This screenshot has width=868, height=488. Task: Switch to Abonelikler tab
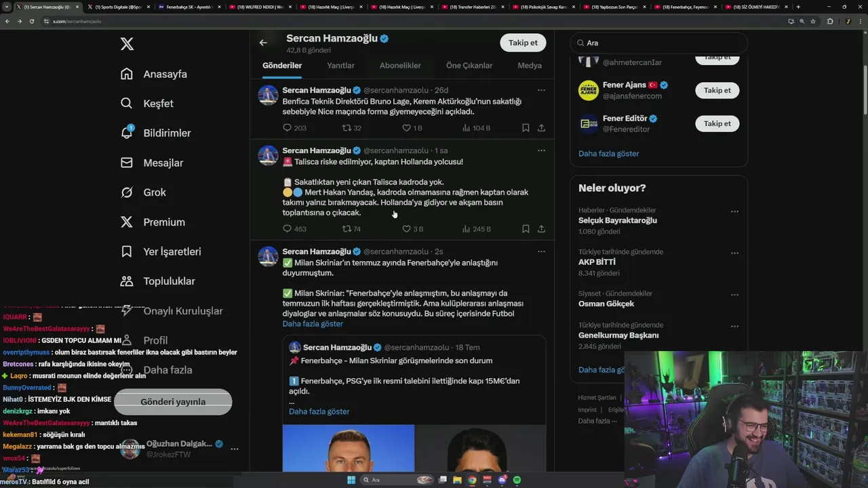point(400,66)
